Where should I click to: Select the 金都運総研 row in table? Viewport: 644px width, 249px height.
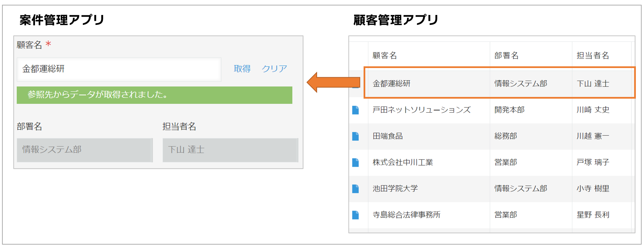(x=499, y=83)
